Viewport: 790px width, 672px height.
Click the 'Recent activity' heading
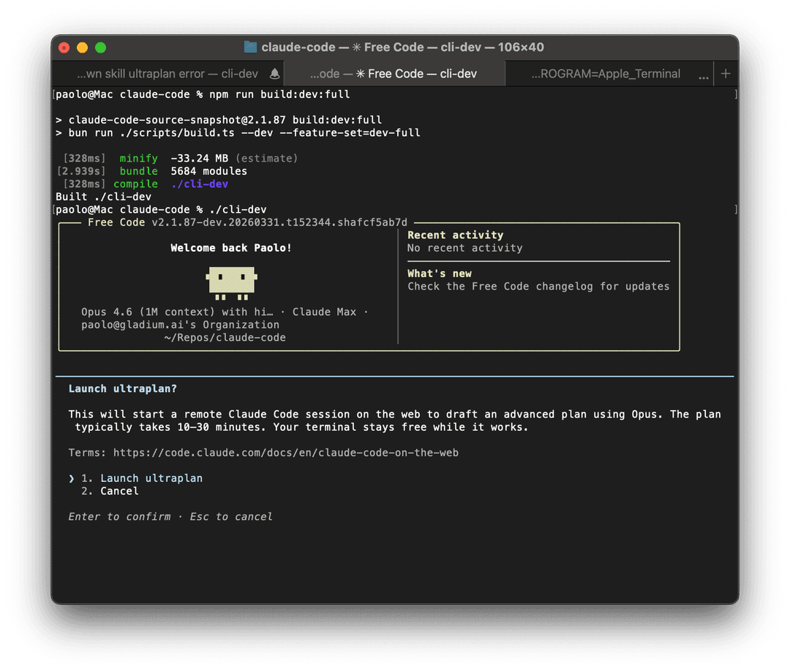pos(456,235)
